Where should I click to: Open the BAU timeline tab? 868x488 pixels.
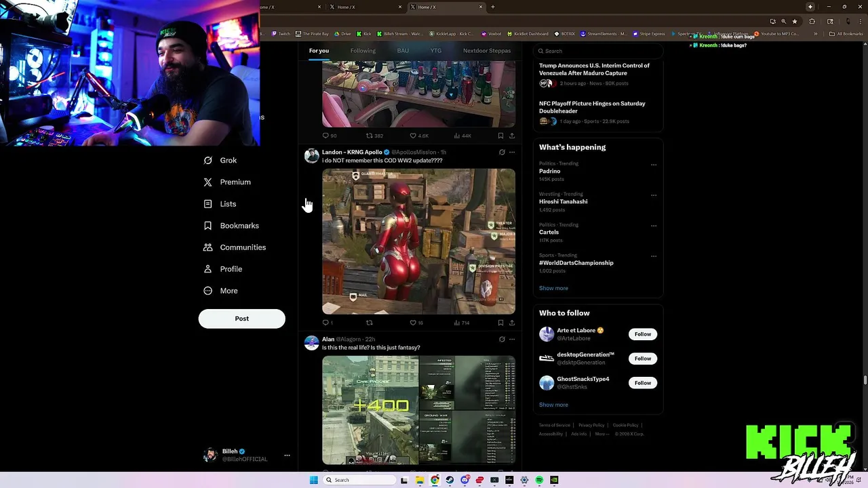click(x=403, y=51)
